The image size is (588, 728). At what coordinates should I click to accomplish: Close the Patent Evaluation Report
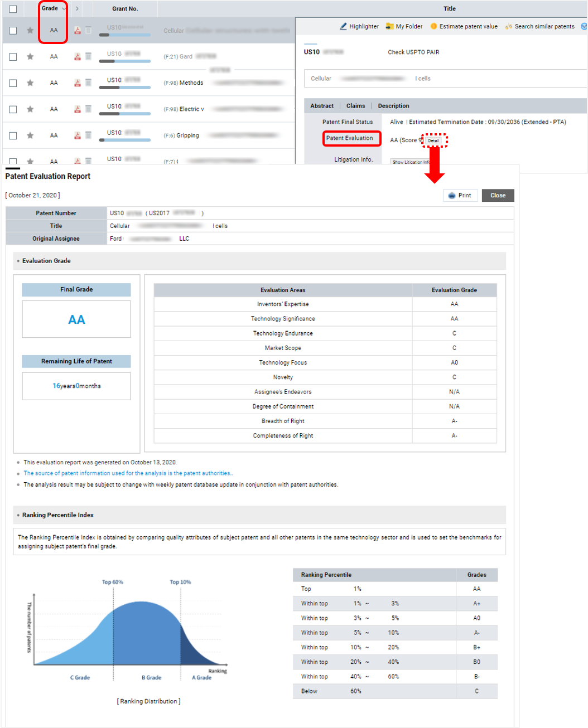click(498, 196)
